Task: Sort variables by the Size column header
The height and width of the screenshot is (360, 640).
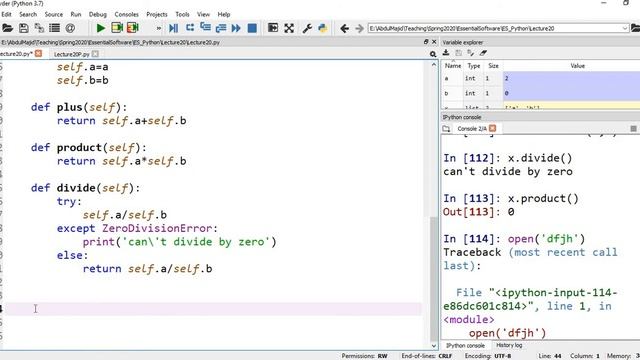Action: (x=493, y=66)
